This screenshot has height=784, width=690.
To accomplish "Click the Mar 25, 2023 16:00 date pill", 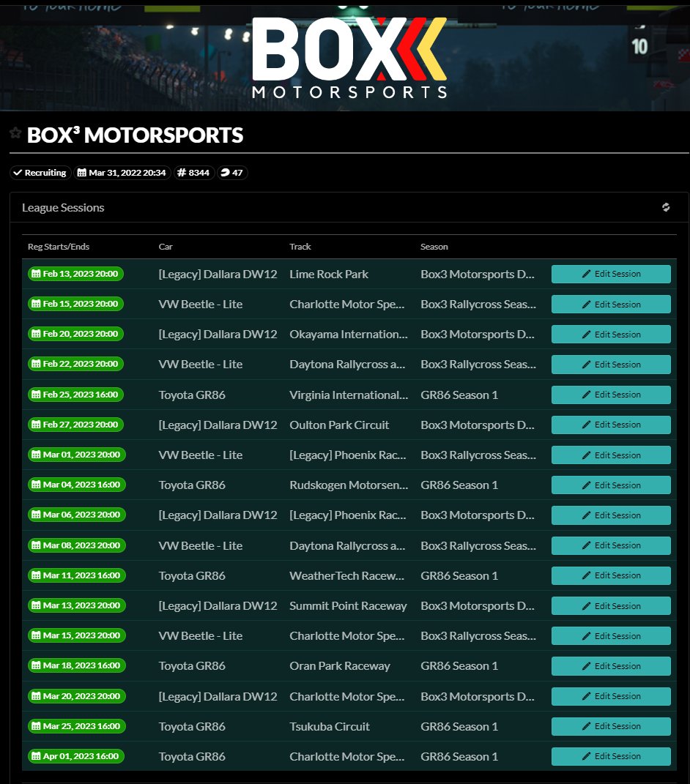I will click(77, 726).
